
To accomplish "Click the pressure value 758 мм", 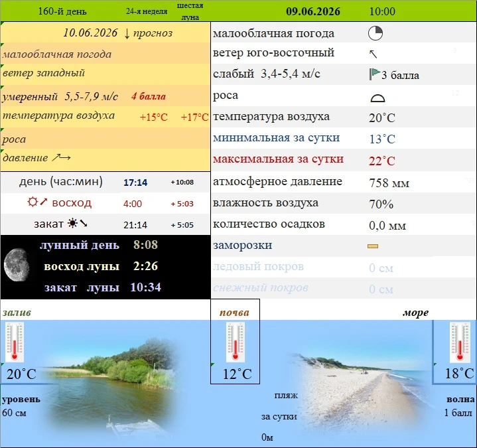I will click(x=389, y=183).
